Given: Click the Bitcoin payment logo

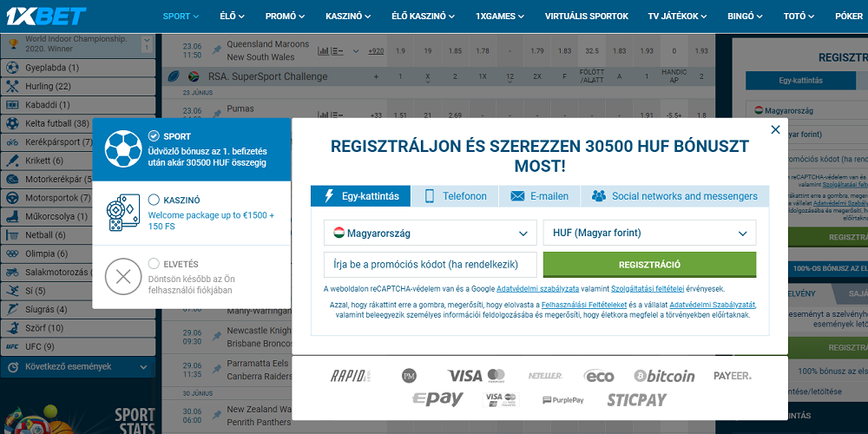Looking at the screenshot, I should [664, 376].
